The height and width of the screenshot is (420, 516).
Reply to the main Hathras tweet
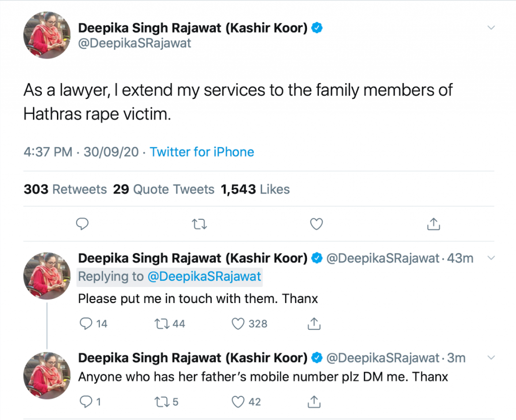[82, 223]
